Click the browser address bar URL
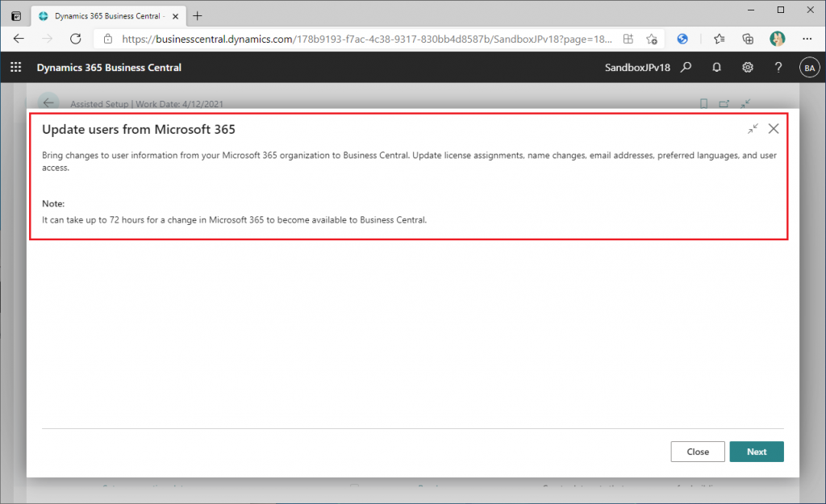 coord(367,39)
